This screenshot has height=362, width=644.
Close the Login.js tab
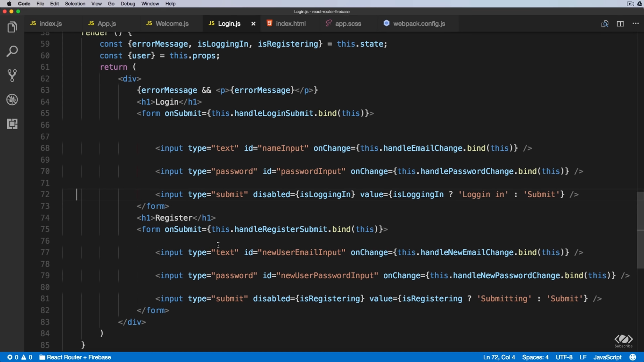(253, 24)
